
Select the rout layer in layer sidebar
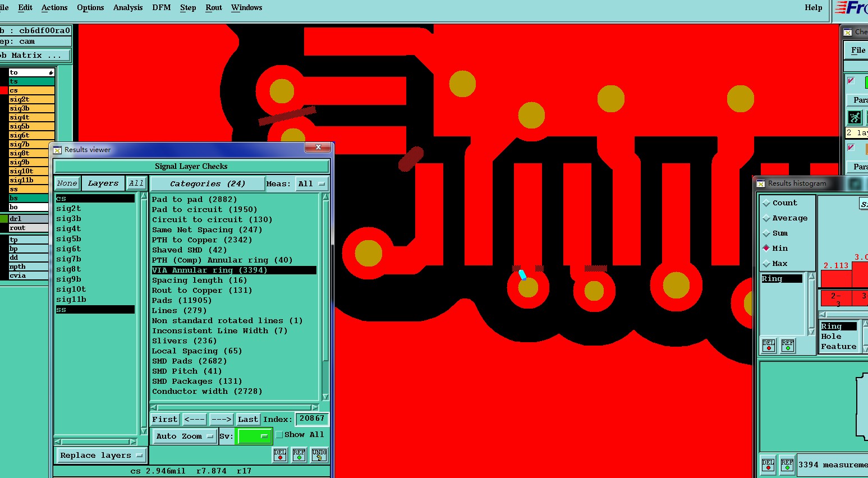pos(31,228)
